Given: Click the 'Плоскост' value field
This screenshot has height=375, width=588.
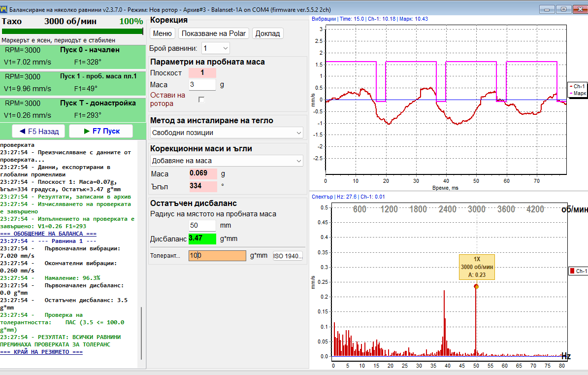Looking at the screenshot, I should (x=202, y=73).
